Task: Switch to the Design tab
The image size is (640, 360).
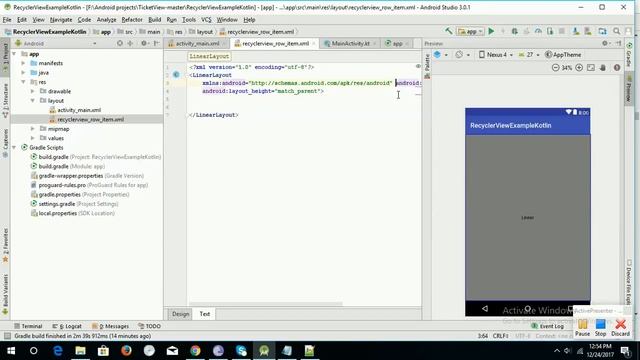Action: (180, 314)
